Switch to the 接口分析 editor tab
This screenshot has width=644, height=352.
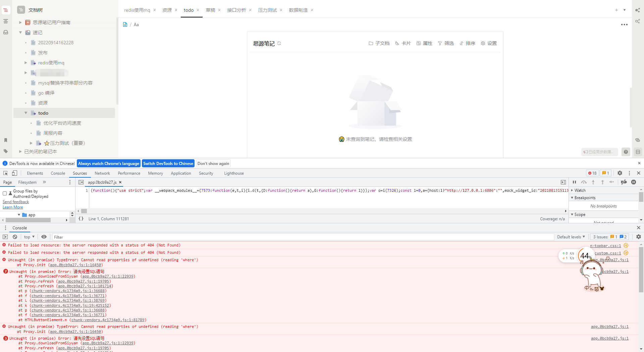point(236,10)
